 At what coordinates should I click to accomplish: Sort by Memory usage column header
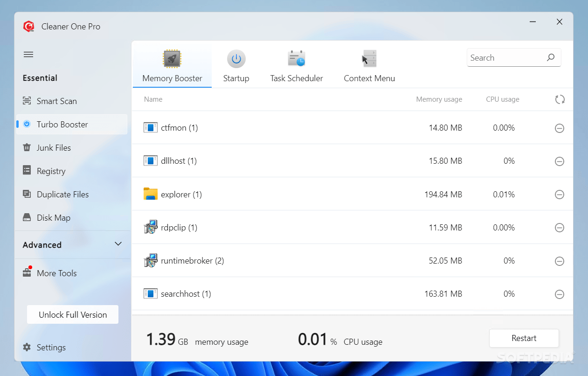439,99
